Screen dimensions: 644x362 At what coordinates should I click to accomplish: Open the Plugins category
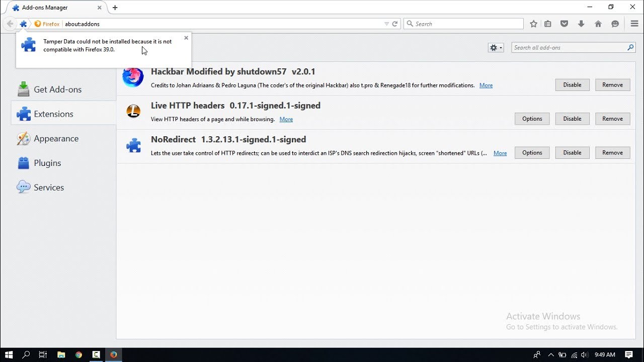point(63,163)
